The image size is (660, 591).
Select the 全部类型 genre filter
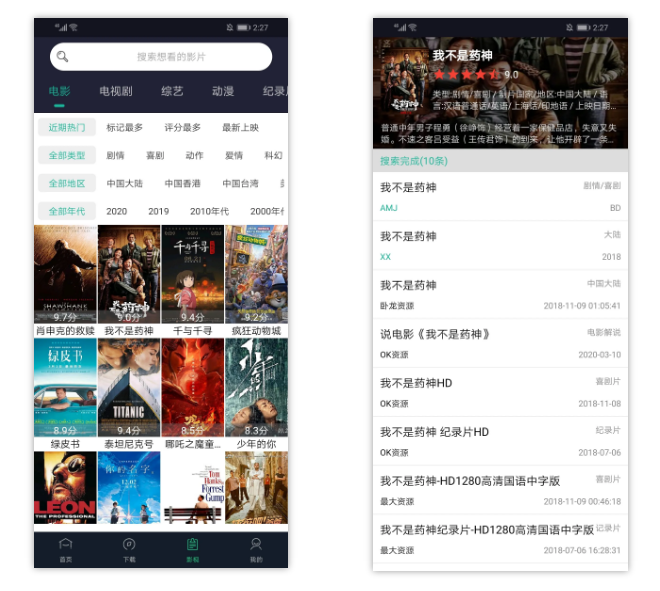pos(67,155)
